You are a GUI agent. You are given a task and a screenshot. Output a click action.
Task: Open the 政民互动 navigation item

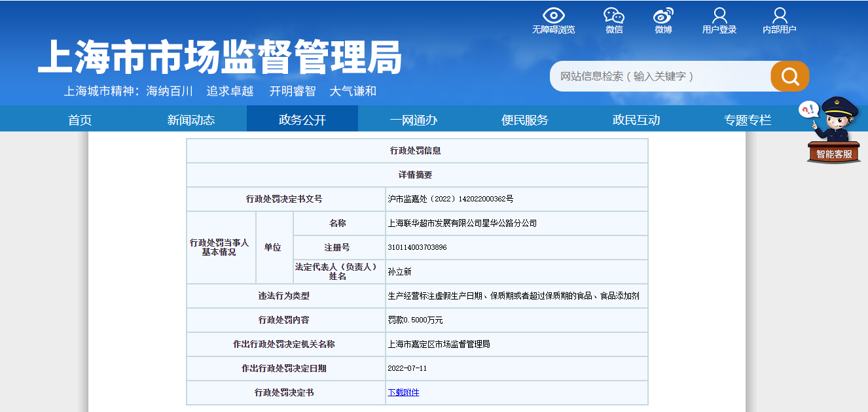[636, 120]
